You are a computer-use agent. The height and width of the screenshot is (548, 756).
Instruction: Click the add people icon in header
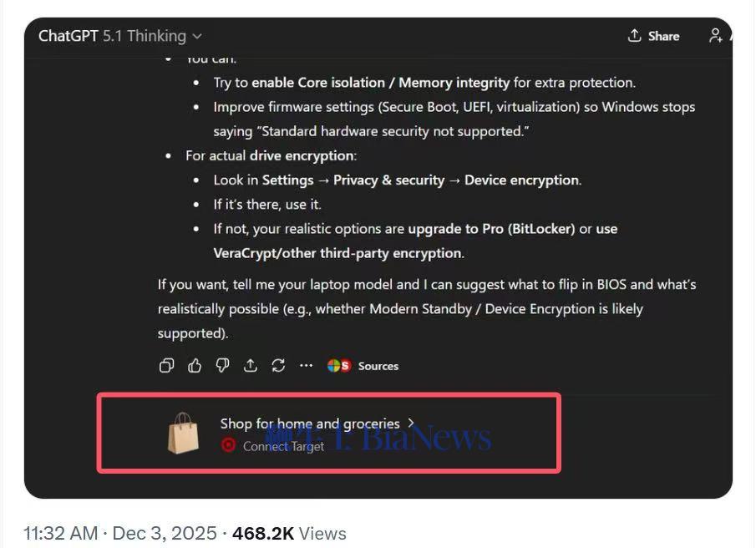tap(716, 36)
